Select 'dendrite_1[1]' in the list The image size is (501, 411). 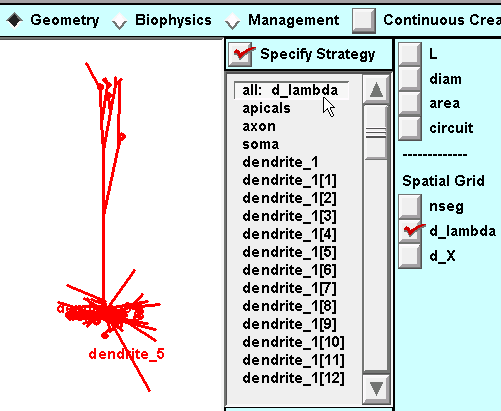coord(289,180)
